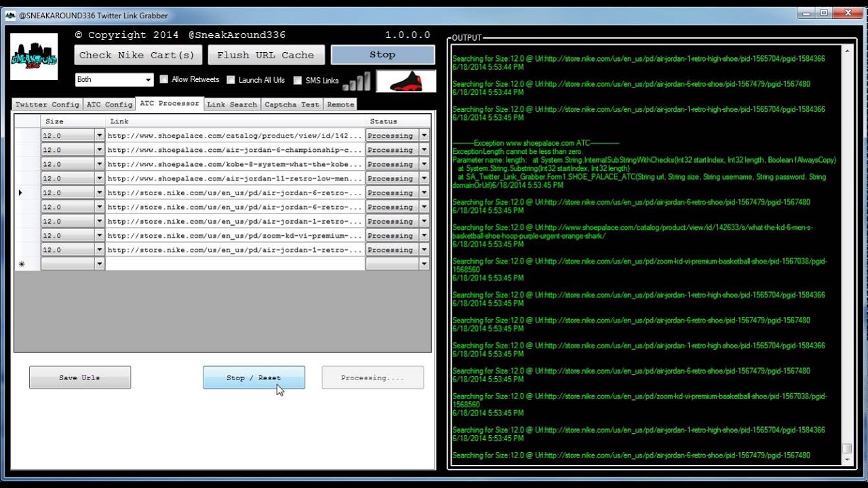Click the Flush URL Cache button
Screen dimensions: 868x488
tap(265, 55)
